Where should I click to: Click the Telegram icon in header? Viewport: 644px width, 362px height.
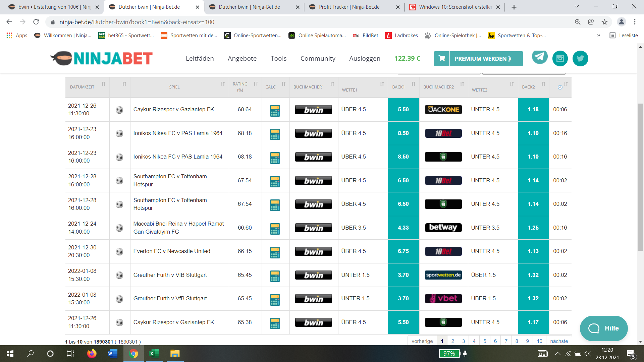[540, 58]
